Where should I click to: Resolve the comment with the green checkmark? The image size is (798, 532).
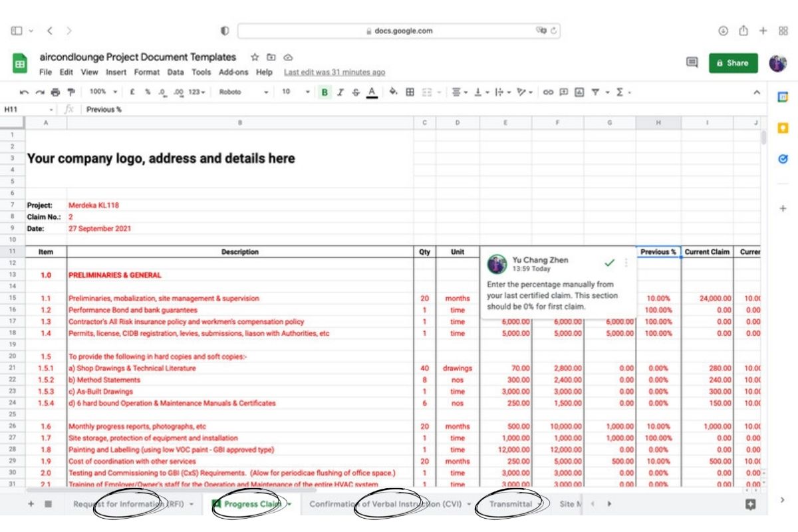pos(609,263)
